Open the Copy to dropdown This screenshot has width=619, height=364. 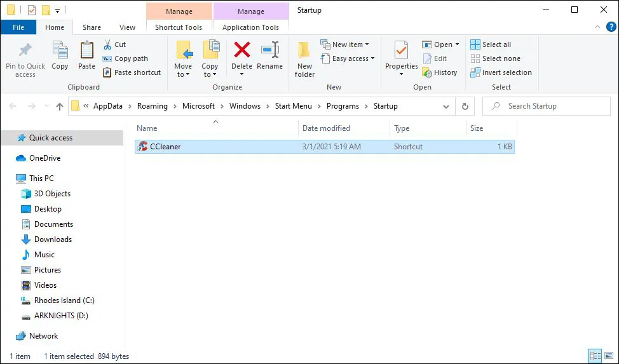[210, 59]
